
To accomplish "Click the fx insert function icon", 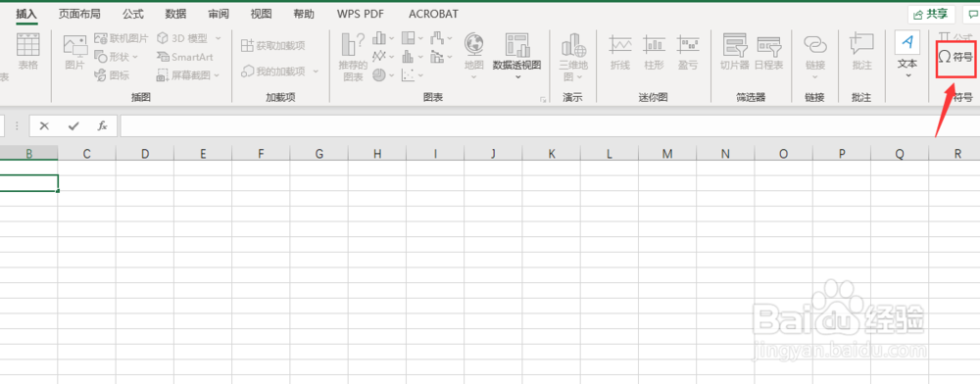I will [103, 125].
